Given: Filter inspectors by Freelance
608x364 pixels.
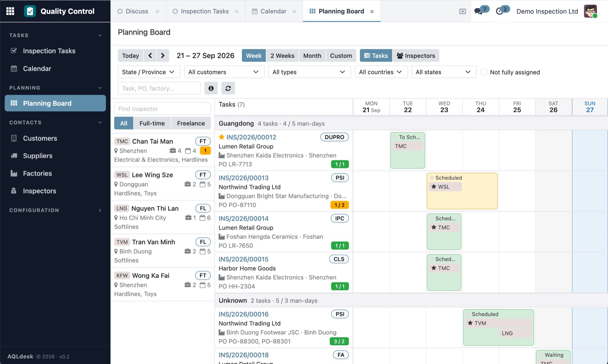Looking at the screenshot, I should 191,123.
